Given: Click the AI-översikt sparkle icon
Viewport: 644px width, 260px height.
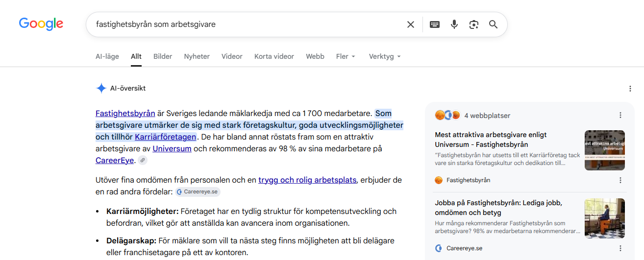Looking at the screenshot, I should pyautogui.click(x=101, y=88).
